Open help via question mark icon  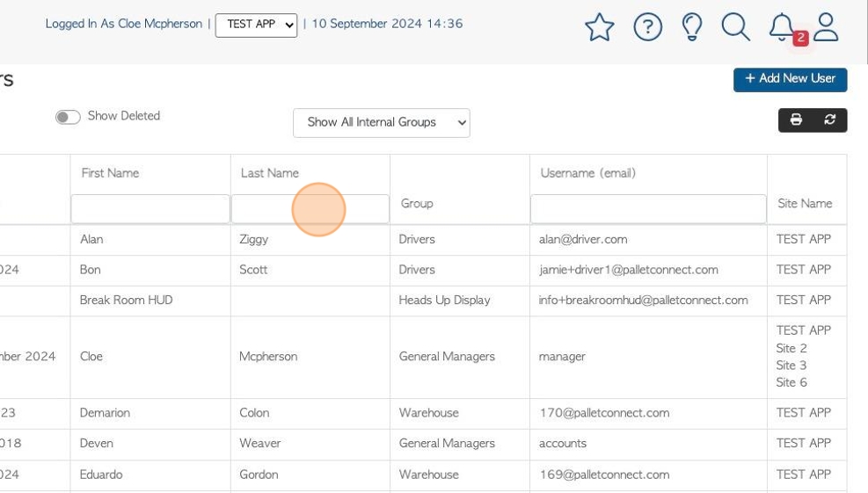(647, 27)
